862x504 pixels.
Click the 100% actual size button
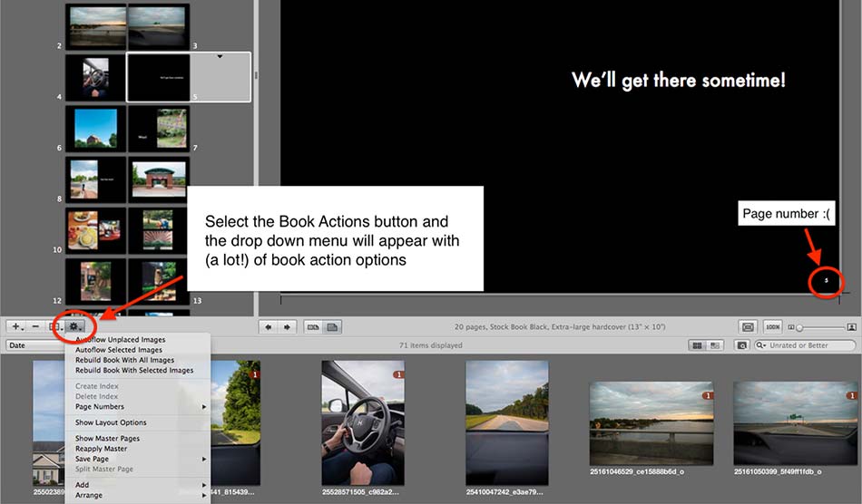pyautogui.click(x=773, y=326)
